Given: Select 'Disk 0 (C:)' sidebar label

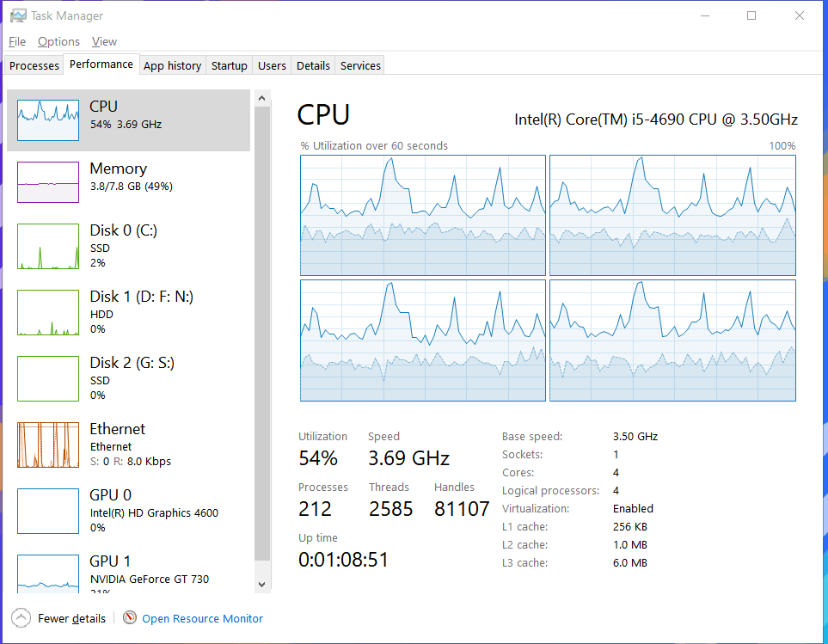Looking at the screenshot, I should coord(124,230).
